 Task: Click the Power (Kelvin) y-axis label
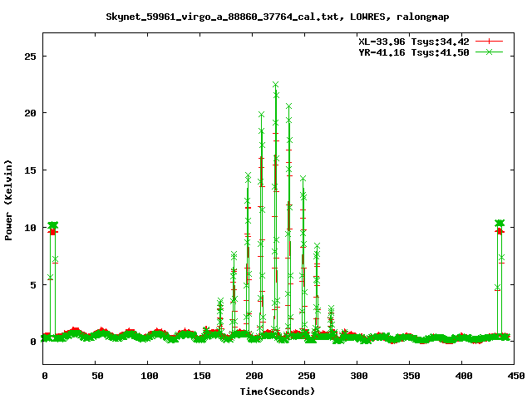8,200
